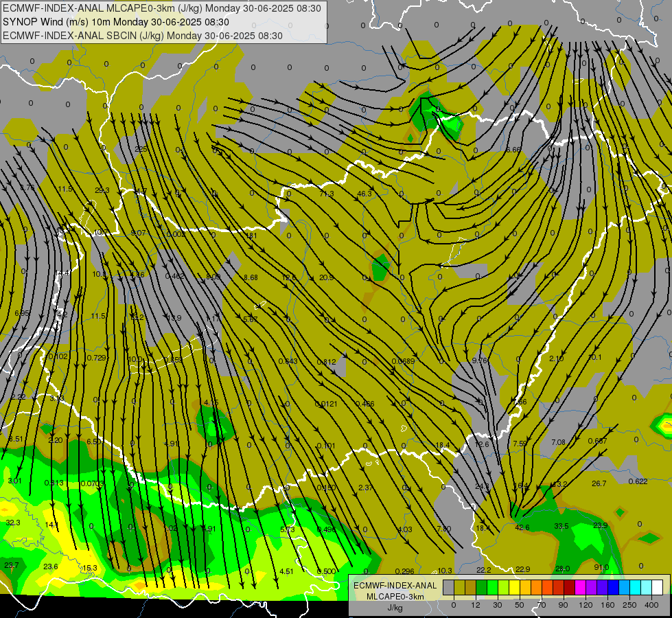Click the '160' tick label under legend
672x618 pixels.
coord(607,605)
